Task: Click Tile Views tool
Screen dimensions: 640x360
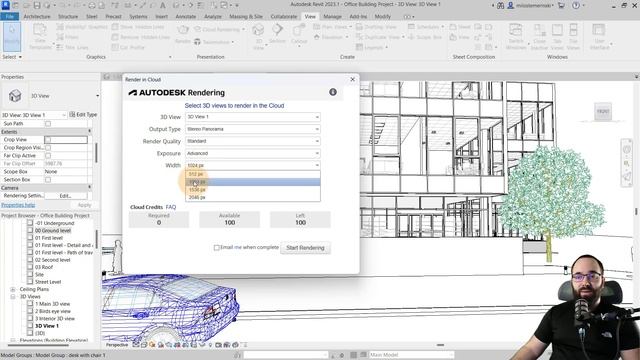Action: [573, 37]
